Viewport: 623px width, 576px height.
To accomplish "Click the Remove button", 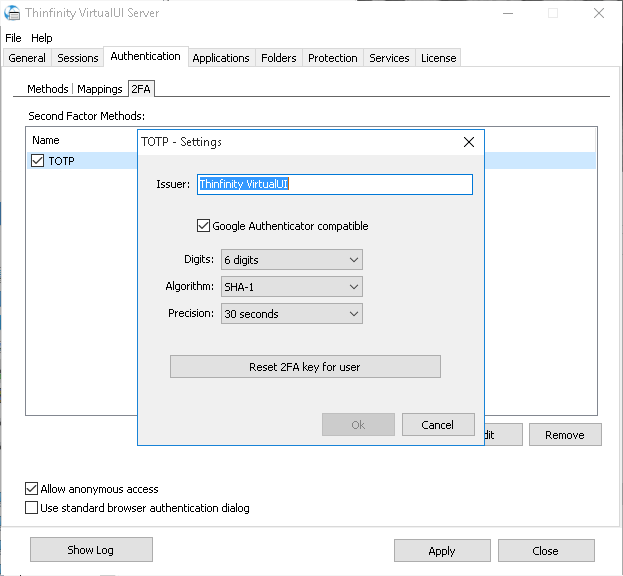I will point(564,435).
